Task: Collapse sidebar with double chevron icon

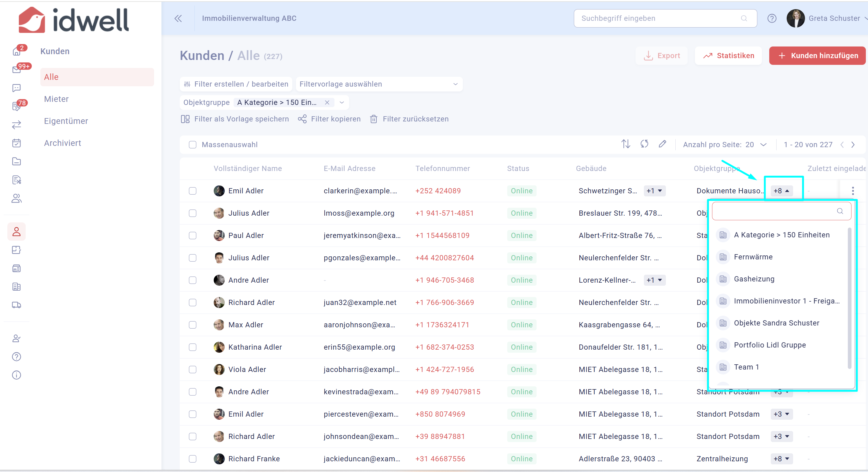Action: pyautogui.click(x=178, y=18)
